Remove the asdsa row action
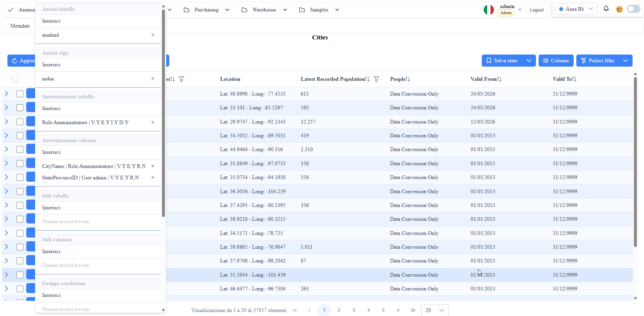The width and height of the screenshot is (644, 316). pos(152,79)
